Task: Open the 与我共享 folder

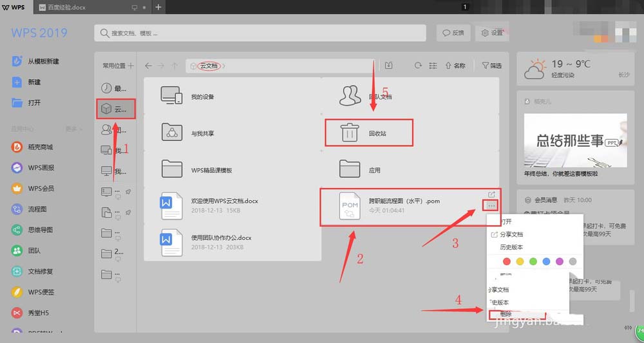Action: [232, 133]
